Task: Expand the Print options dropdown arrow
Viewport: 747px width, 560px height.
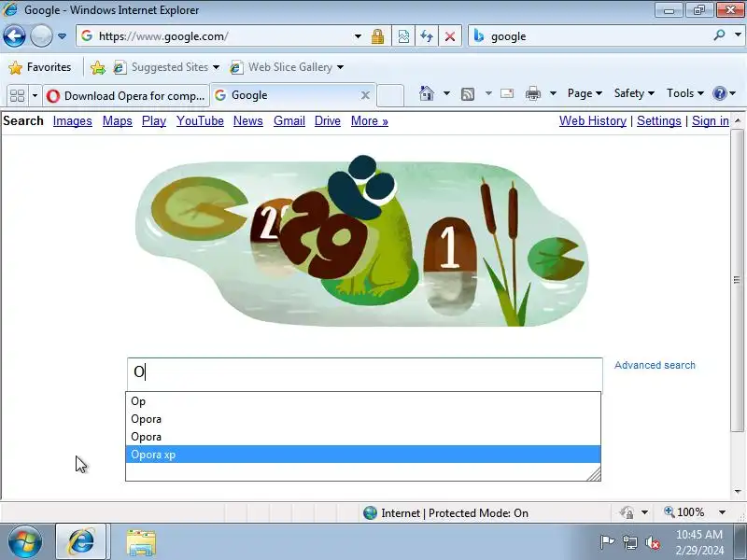Action: pyautogui.click(x=553, y=93)
